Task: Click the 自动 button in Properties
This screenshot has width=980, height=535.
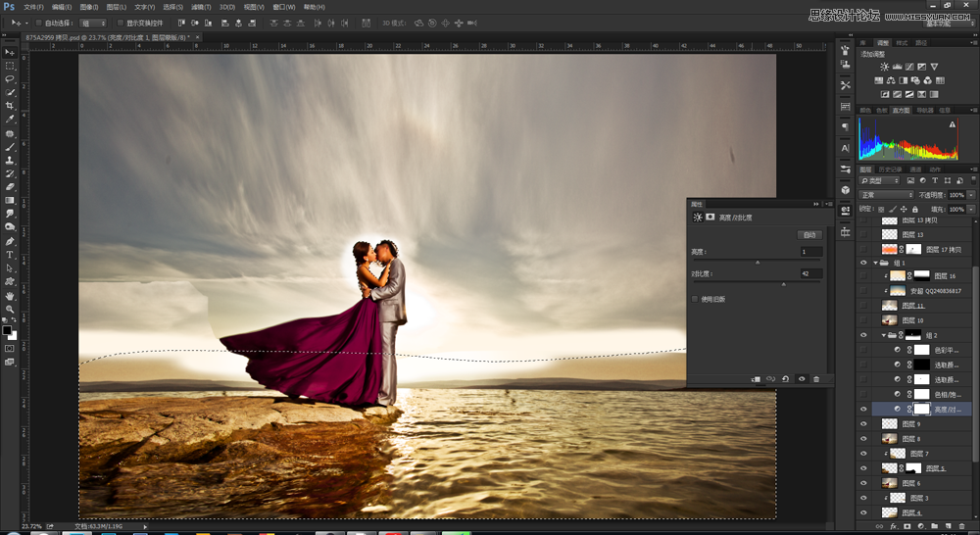Action: point(809,235)
